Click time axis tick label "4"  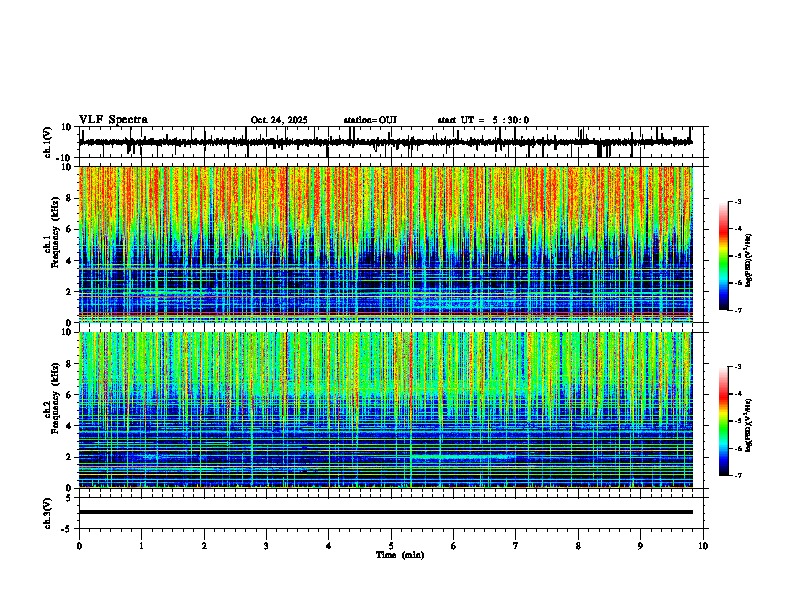click(328, 546)
